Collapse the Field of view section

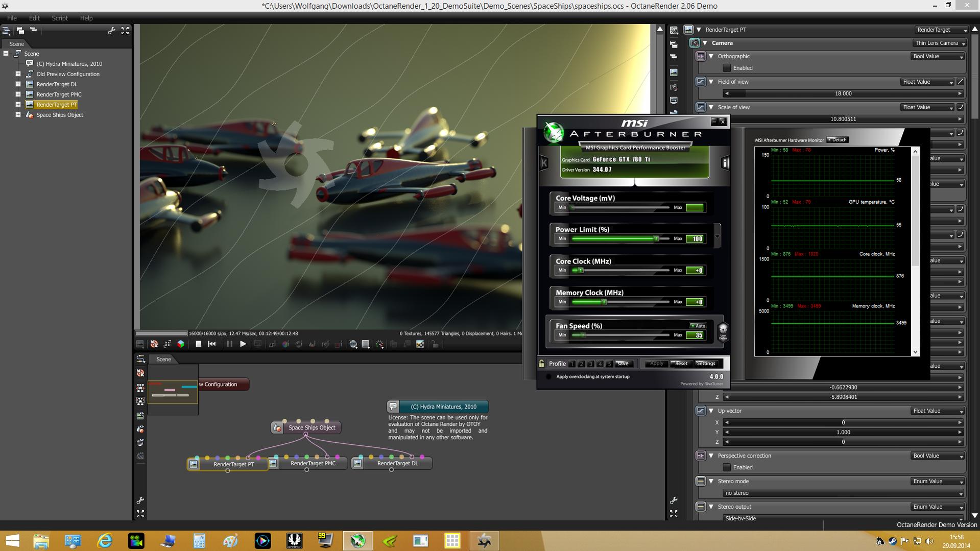point(711,82)
